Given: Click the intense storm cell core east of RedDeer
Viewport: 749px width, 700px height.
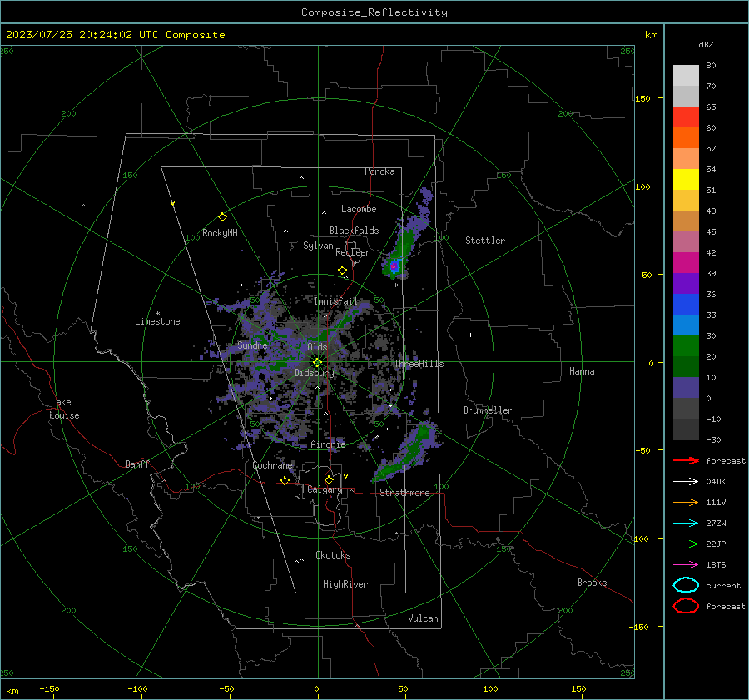Looking at the screenshot, I should pyautogui.click(x=394, y=266).
